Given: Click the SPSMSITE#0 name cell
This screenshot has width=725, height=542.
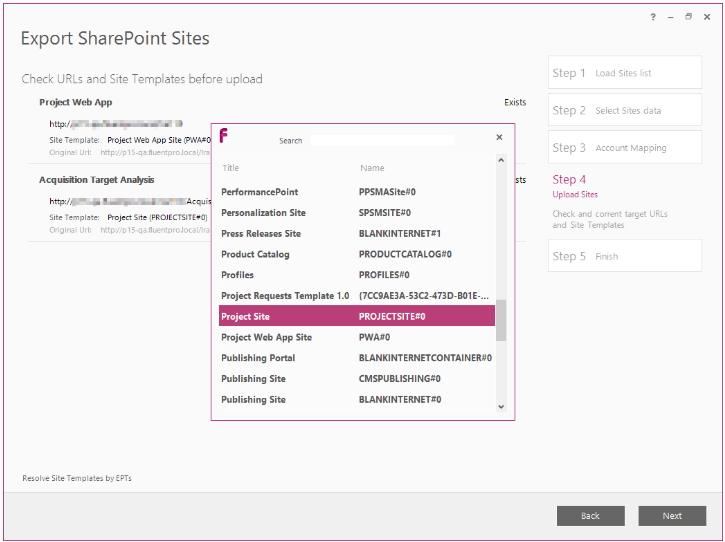Looking at the screenshot, I should (385, 213).
